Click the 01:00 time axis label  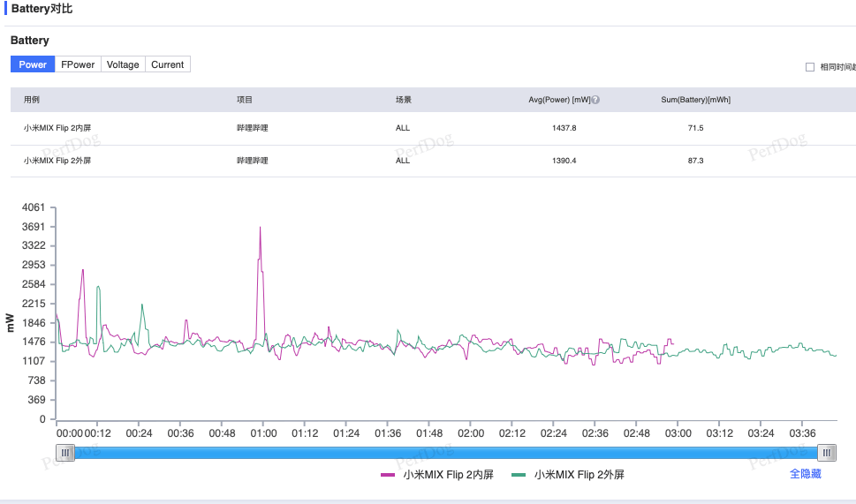(x=263, y=433)
